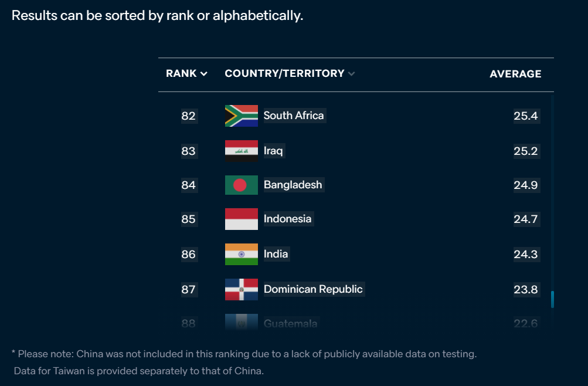Click the Guatemala flag icon
Image resolution: width=588 pixels, height=386 pixels.
241,323
